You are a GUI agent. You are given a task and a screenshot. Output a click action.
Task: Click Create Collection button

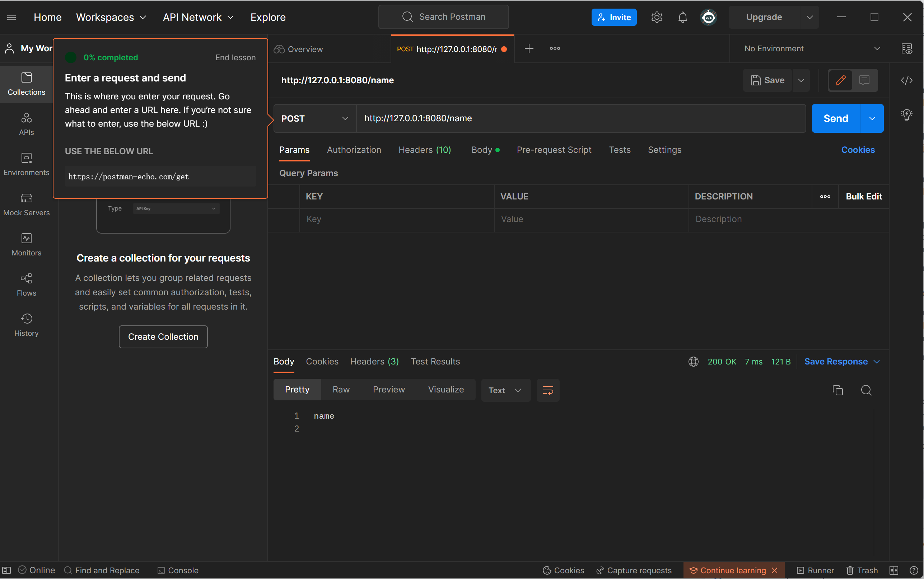pos(163,336)
